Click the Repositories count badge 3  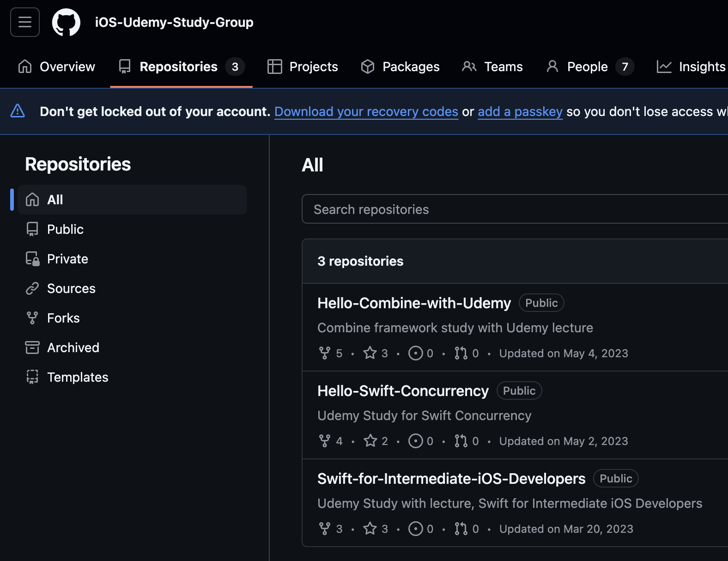235,67
